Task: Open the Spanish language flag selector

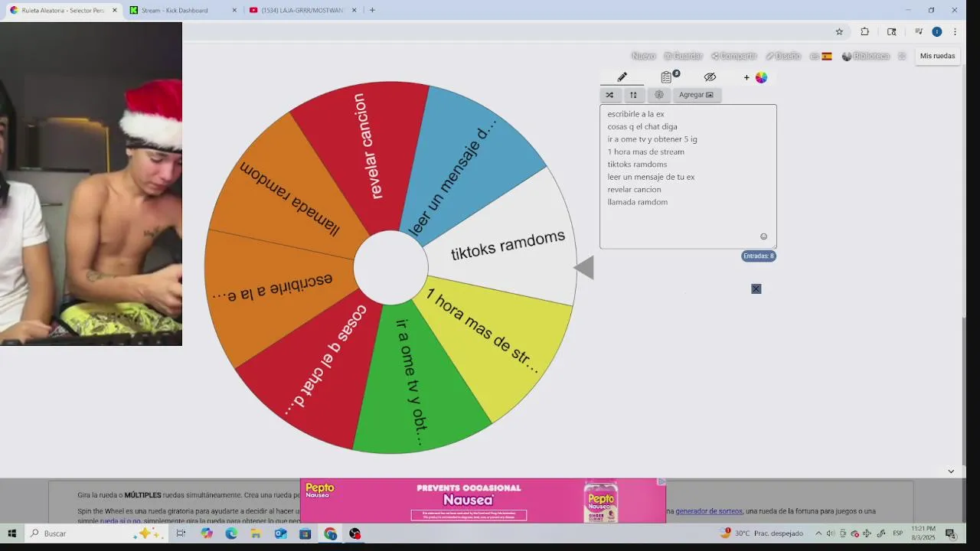Action: [822, 56]
